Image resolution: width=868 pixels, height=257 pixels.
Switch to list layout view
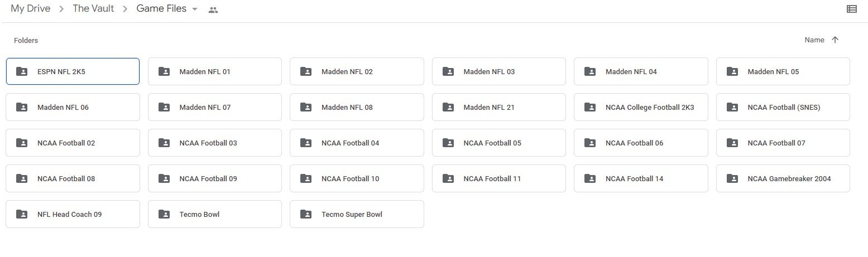point(851,9)
